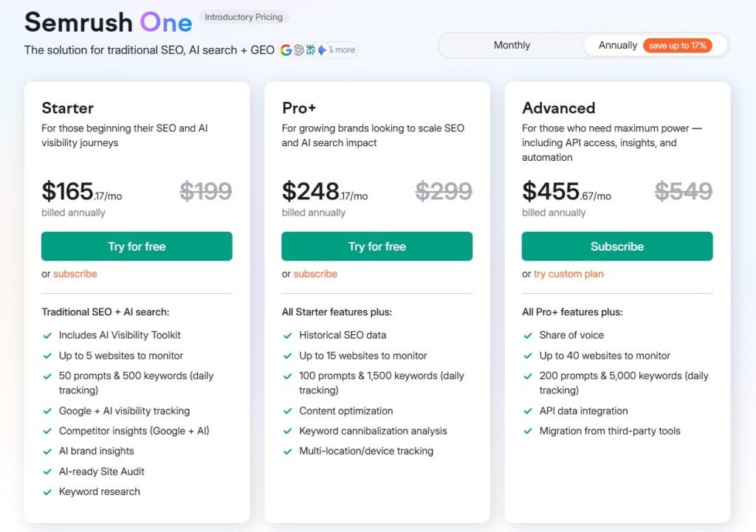Click checkmark beside API data integration

click(527, 412)
